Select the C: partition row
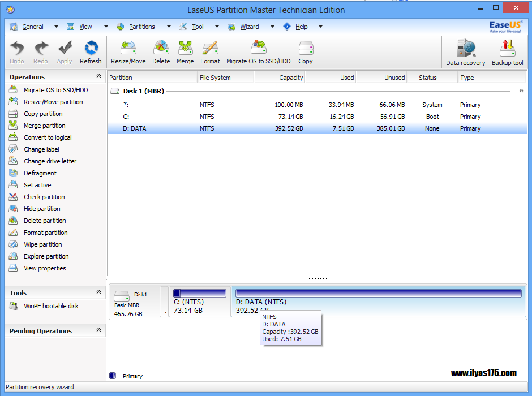Viewport: 532px width, 396px height. pyautogui.click(x=318, y=117)
